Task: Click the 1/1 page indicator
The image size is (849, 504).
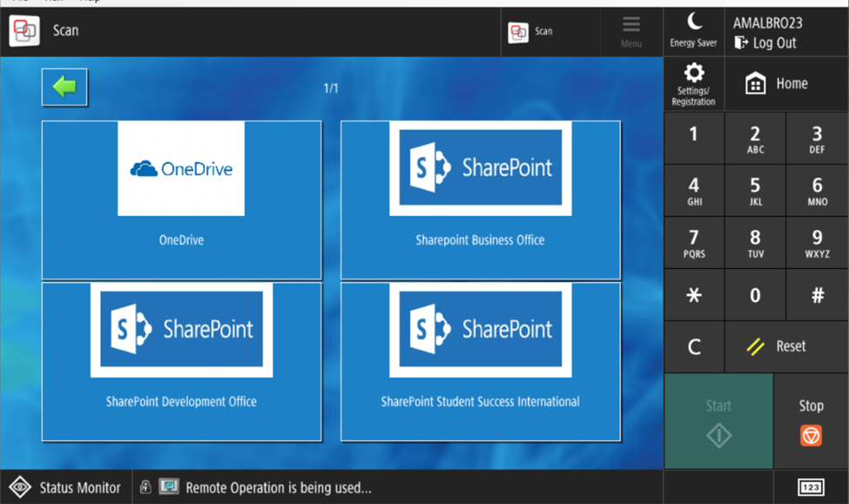Action: click(x=331, y=88)
